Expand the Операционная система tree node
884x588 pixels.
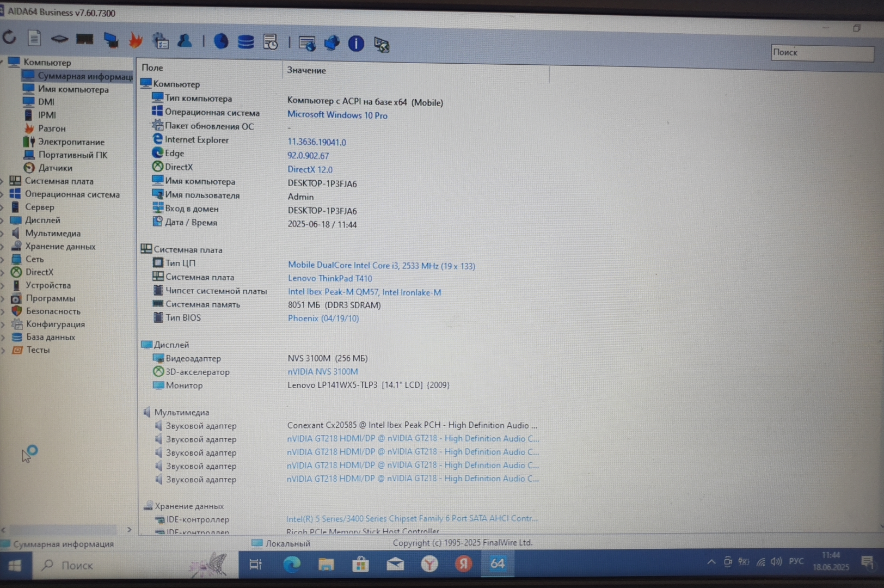click(x=3, y=194)
